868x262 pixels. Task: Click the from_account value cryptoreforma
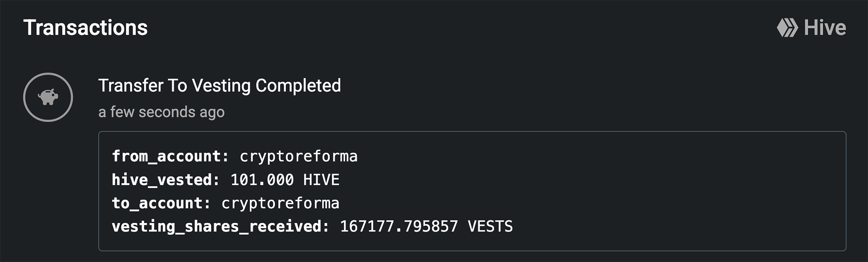click(298, 156)
